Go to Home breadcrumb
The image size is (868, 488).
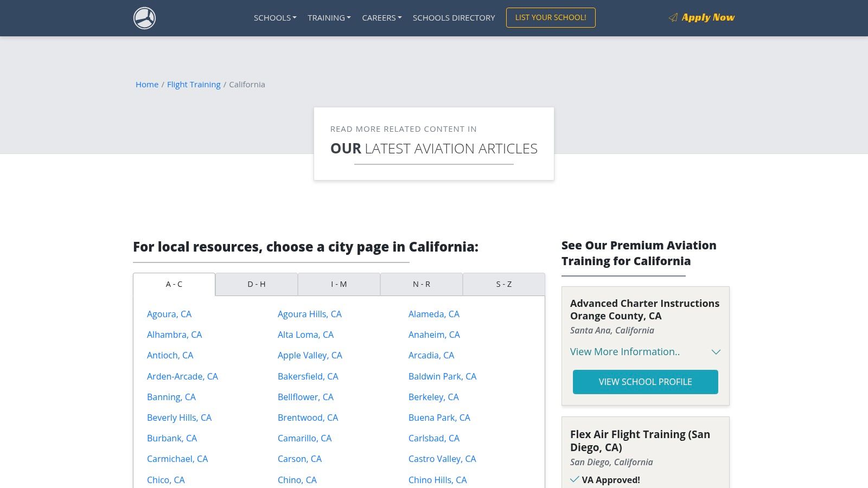click(147, 85)
